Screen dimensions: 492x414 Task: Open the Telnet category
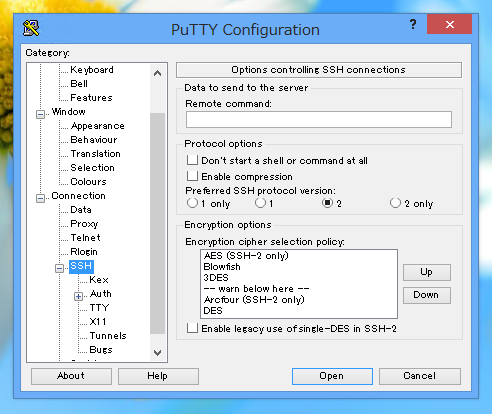tap(85, 238)
